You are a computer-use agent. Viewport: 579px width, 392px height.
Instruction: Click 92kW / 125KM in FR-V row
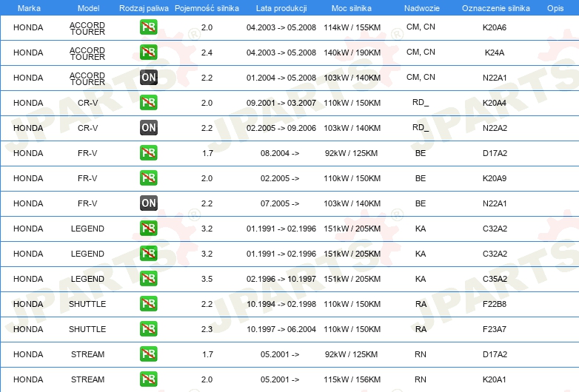pyautogui.click(x=351, y=153)
